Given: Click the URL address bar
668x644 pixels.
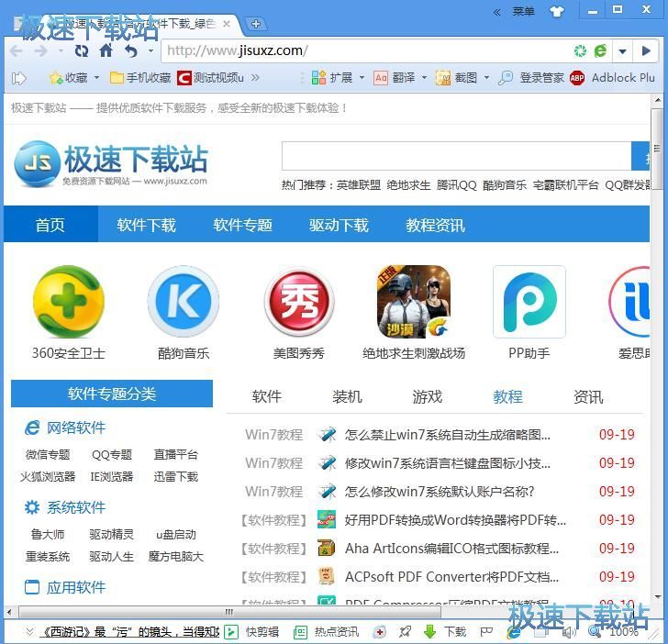Looking at the screenshot, I should [x=366, y=51].
